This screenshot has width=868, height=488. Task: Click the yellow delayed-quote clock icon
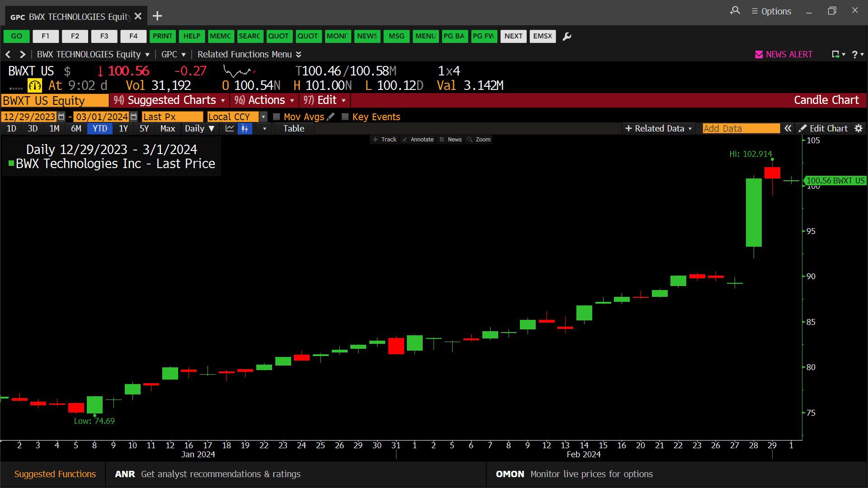35,85
